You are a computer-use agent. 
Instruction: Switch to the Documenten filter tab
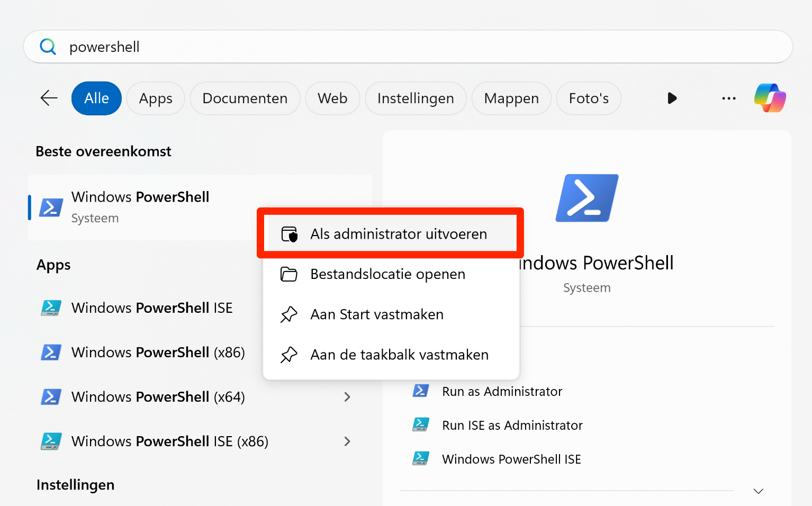coord(245,98)
